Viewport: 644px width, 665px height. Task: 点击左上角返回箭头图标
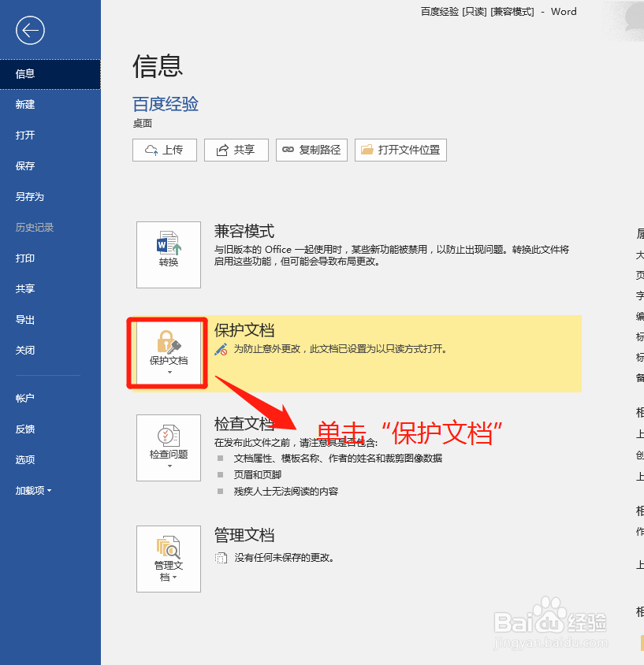click(x=29, y=31)
